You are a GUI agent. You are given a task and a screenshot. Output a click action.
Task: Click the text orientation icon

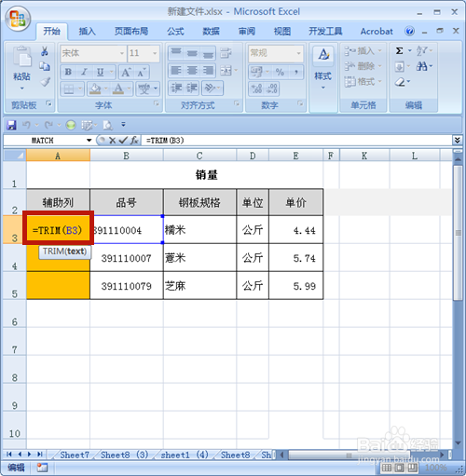pyautogui.click(x=210, y=88)
